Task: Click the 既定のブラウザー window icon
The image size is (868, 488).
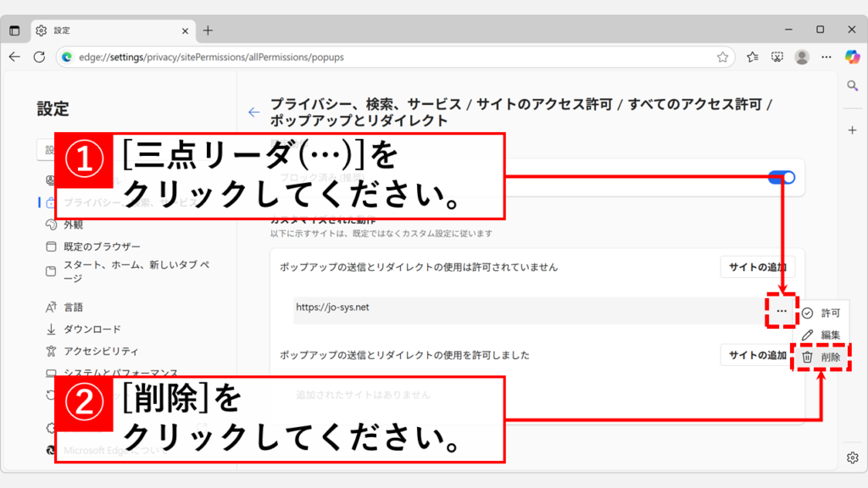Action: 51,247
